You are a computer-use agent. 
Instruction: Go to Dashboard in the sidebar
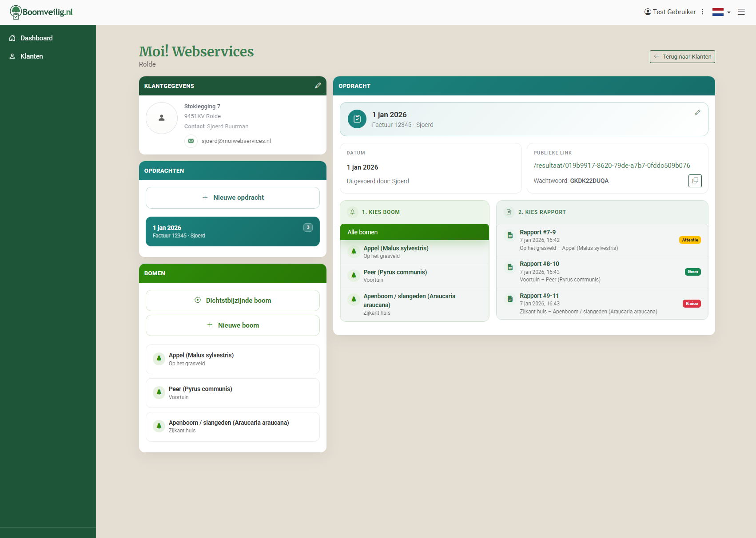click(36, 38)
